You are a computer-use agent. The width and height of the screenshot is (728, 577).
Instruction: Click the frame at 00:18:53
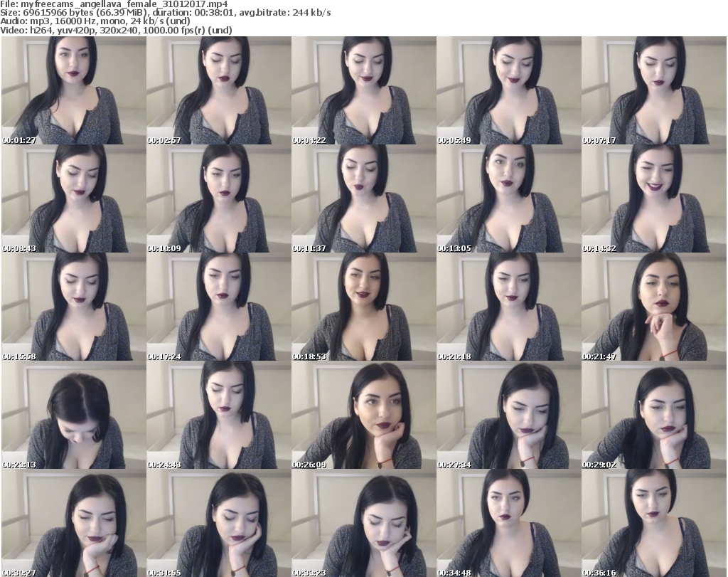pos(363,307)
